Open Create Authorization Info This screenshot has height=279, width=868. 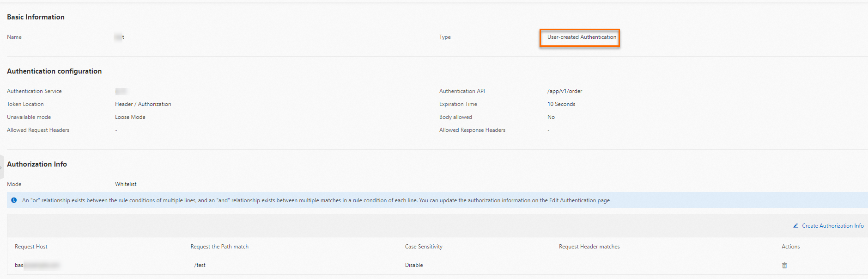tap(832, 226)
